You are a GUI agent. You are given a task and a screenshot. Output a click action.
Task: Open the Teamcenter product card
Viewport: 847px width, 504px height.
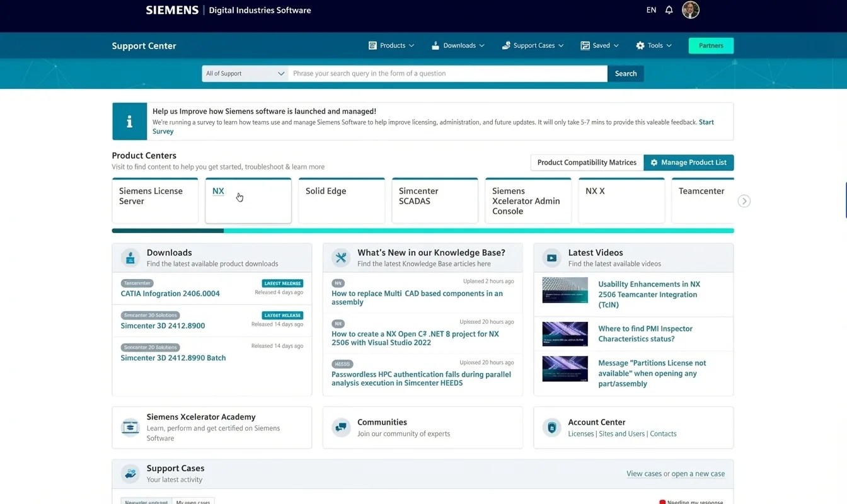tap(703, 200)
